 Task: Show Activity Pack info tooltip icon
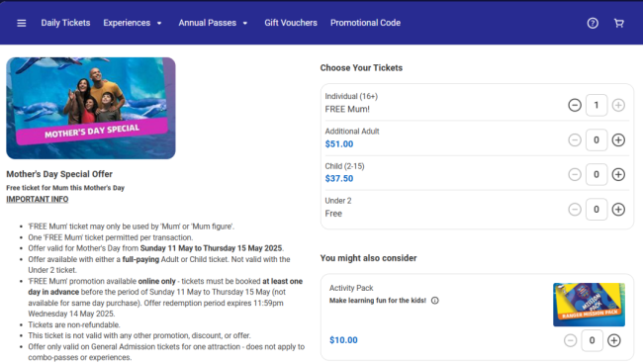(x=435, y=301)
